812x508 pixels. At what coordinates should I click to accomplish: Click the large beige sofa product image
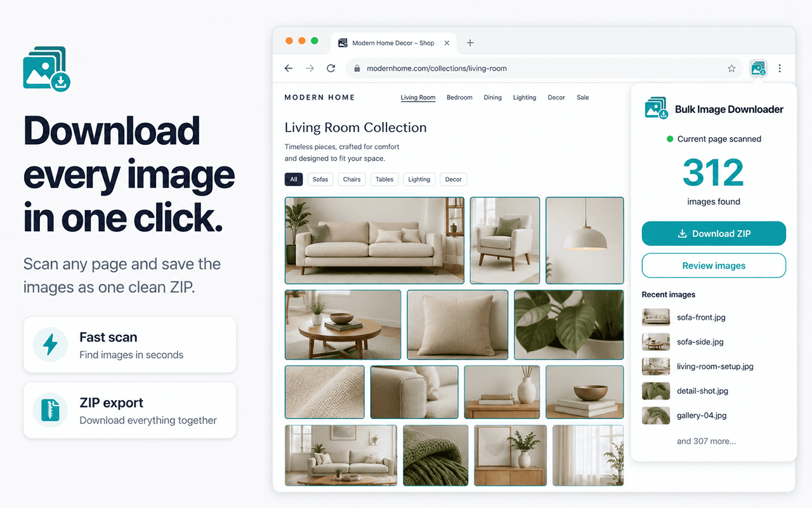pyautogui.click(x=374, y=240)
